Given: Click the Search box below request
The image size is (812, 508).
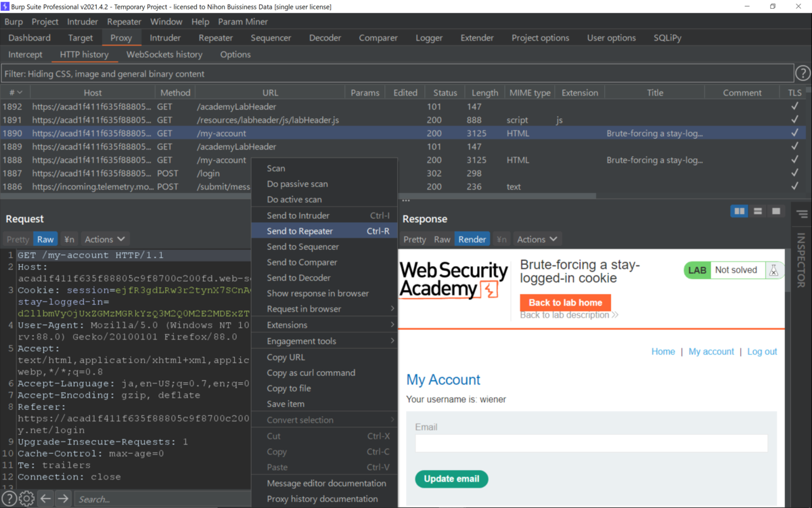Looking at the screenshot, I should (162, 499).
